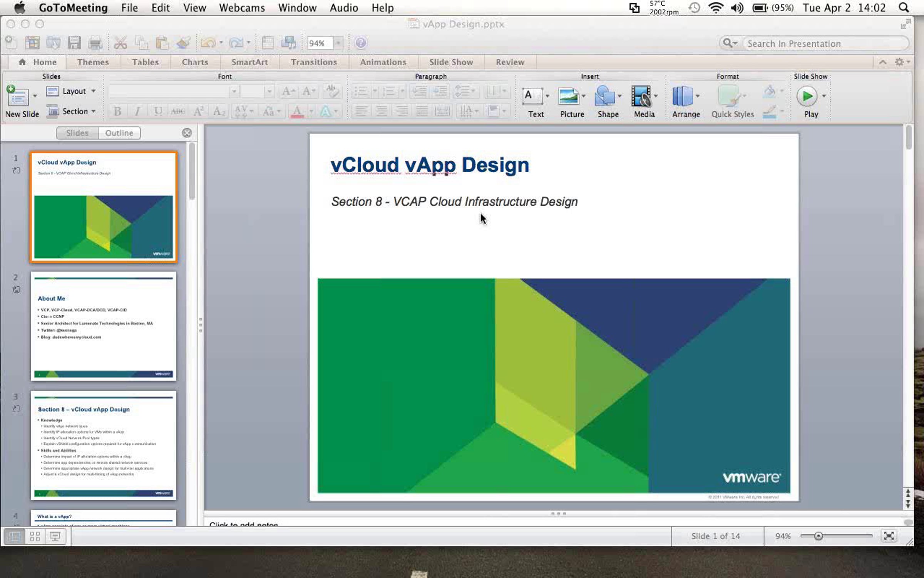Toggle Superscript formatting
Viewport: 924px width, 578px height.
198,112
